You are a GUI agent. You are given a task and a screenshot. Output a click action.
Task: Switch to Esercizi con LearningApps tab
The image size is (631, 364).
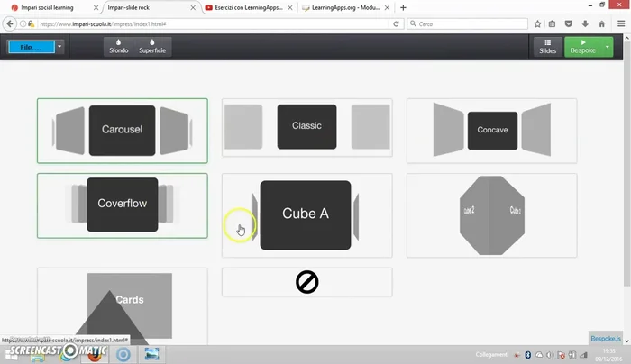click(x=248, y=7)
